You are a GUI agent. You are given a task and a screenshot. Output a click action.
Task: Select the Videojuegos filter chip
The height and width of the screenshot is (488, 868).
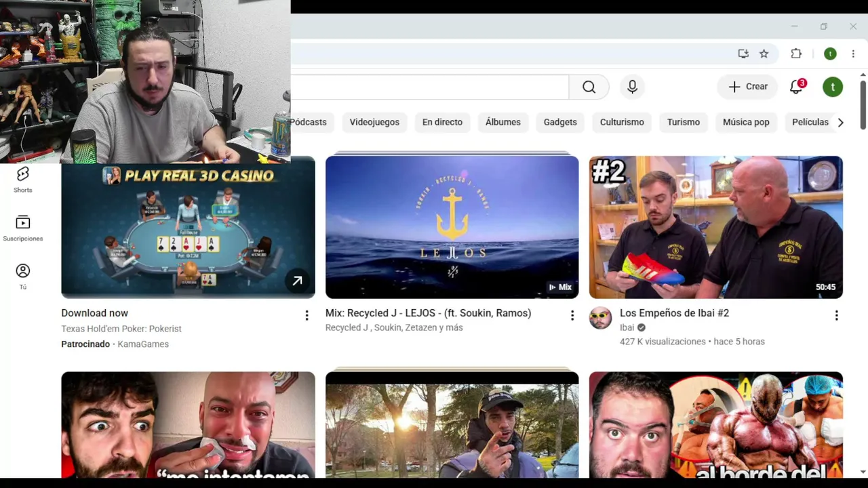[374, 122]
